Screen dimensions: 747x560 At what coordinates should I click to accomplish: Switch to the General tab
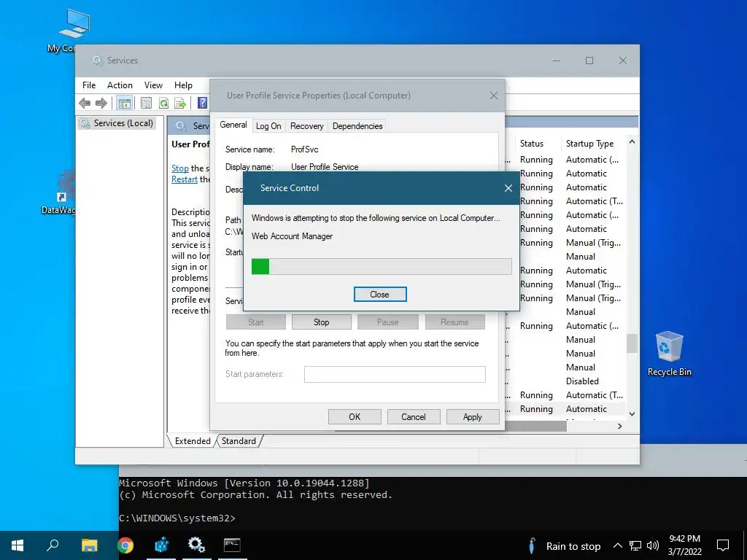[x=233, y=125]
